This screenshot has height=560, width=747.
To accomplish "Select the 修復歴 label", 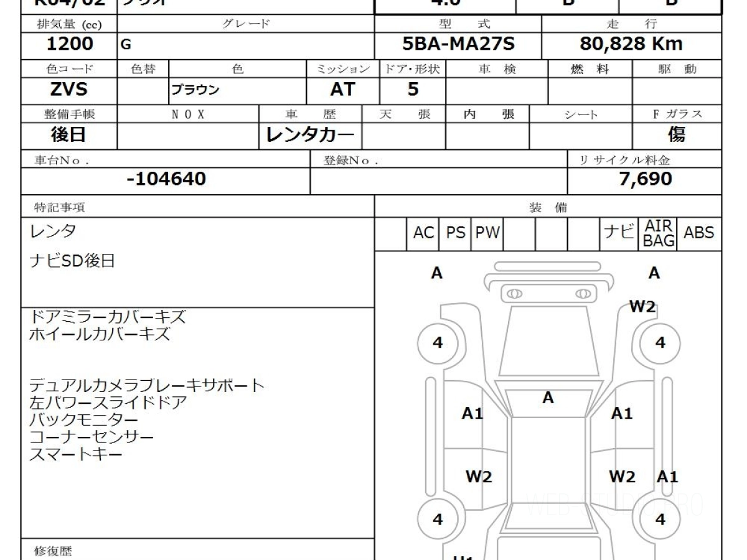I will [53, 551].
